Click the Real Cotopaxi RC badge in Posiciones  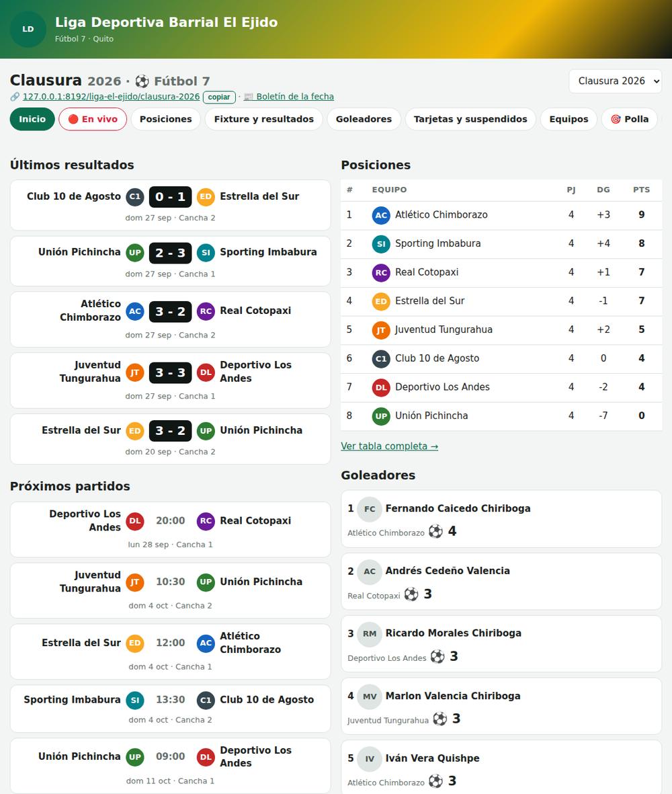coord(381,272)
